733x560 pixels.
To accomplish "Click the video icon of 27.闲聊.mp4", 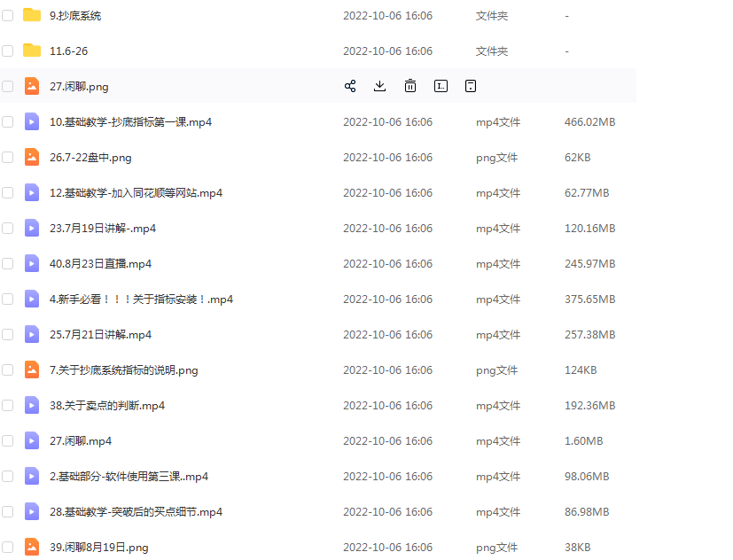I will coord(32,440).
